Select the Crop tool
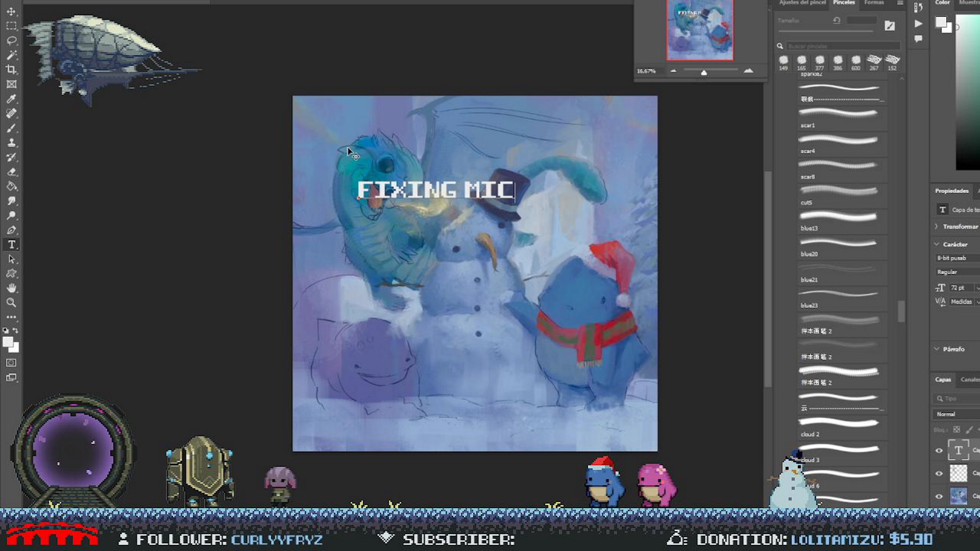980x551 pixels. 11,69
